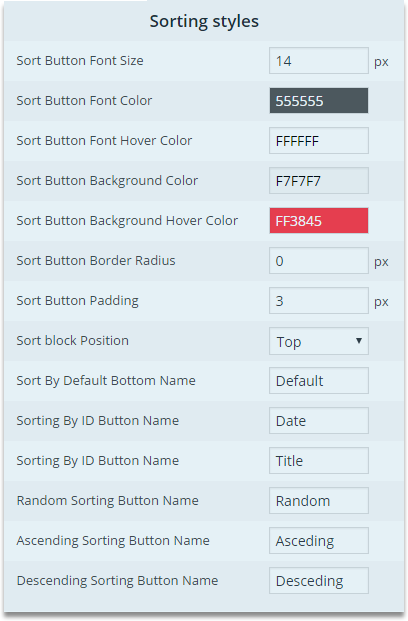Select the Font Hover Color FFFFFF field
This screenshot has height=621, width=408.
click(x=319, y=141)
